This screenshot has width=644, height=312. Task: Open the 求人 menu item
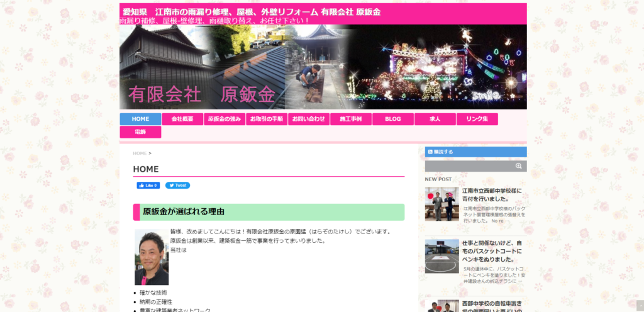pyautogui.click(x=435, y=119)
